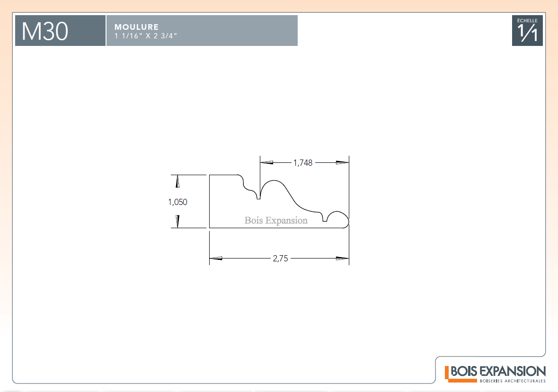
Task: Click the M30 title label
Action: click(45, 31)
